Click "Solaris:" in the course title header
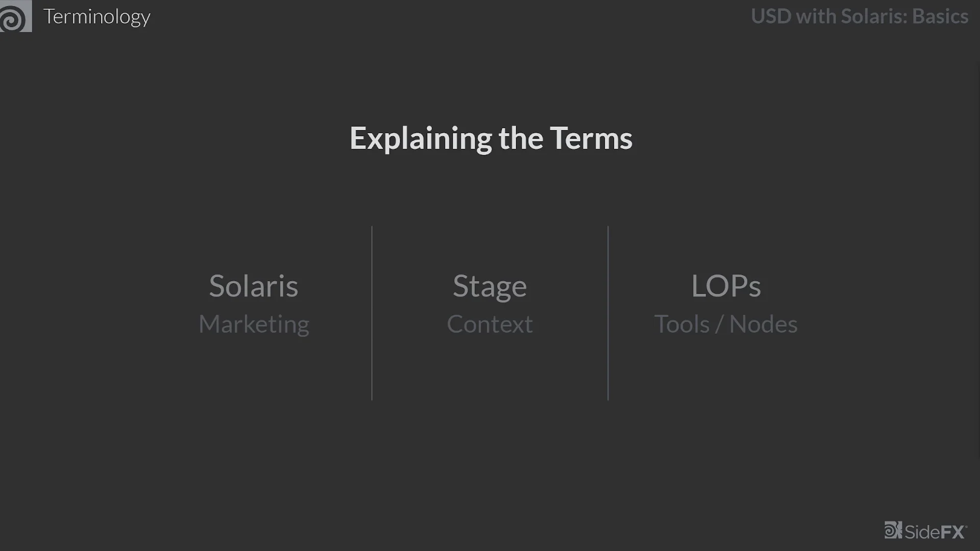This screenshot has width=980, height=551. coord(874,16)
